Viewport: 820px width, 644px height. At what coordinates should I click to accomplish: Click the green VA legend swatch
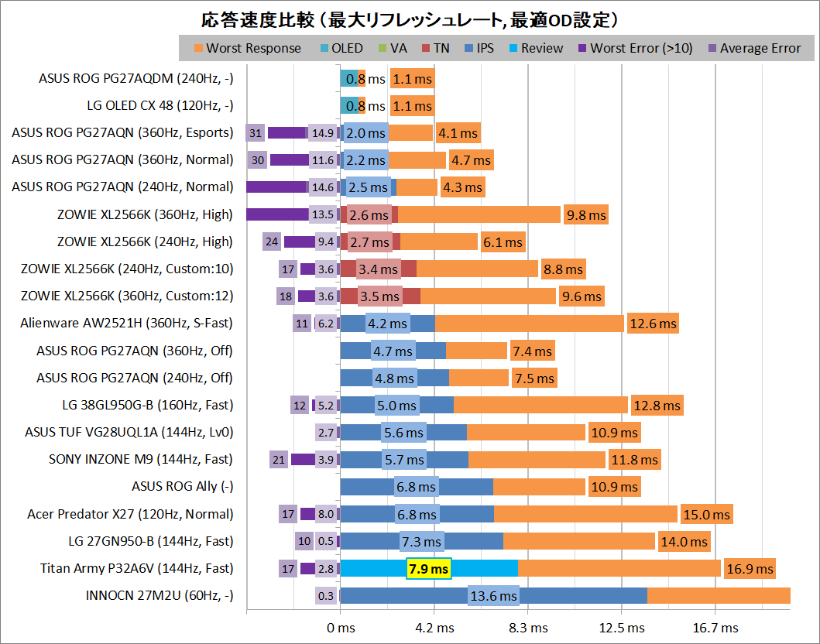[x=383, y=49]
